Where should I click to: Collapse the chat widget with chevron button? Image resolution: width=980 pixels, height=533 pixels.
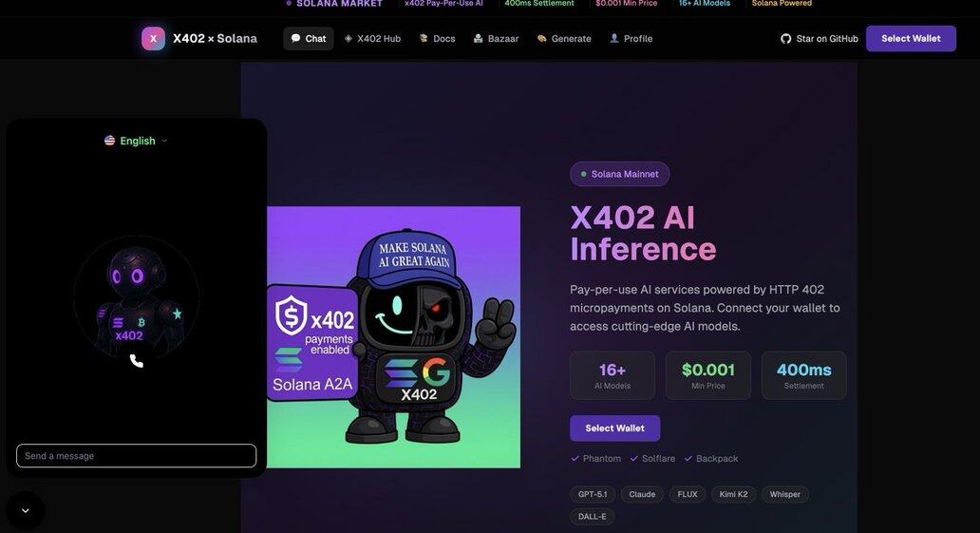tap(25, 510)
